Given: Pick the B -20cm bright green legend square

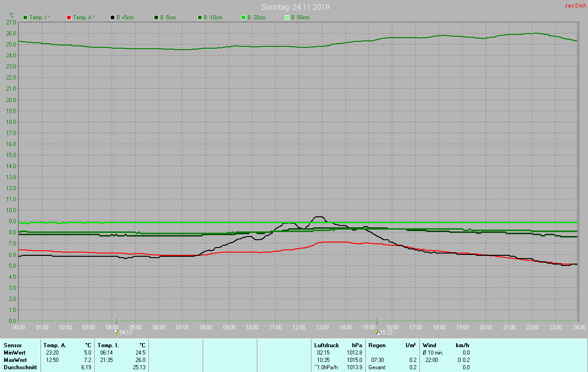Looking at the screenshot, I should coord(243,17).
